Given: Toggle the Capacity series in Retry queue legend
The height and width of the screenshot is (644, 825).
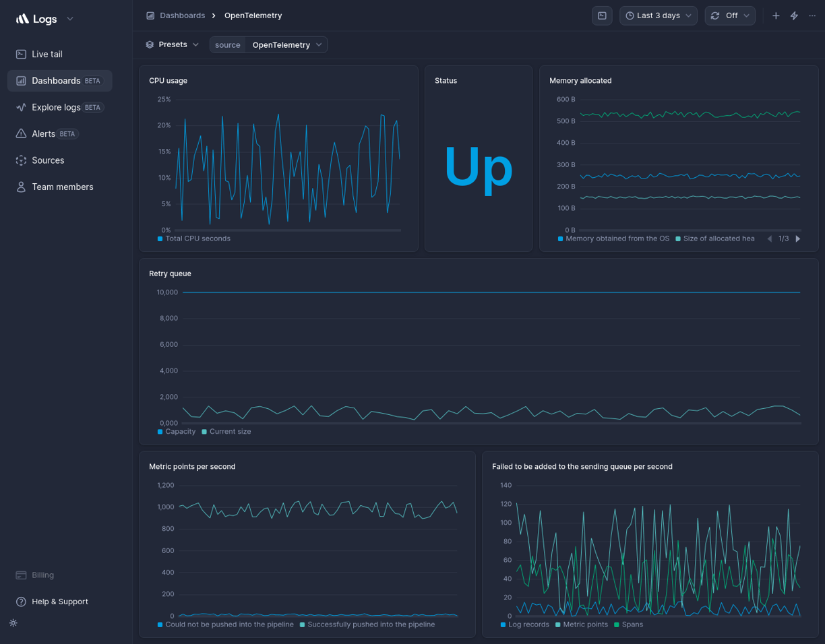Looking at the screenshot, I should coord(177,431).
